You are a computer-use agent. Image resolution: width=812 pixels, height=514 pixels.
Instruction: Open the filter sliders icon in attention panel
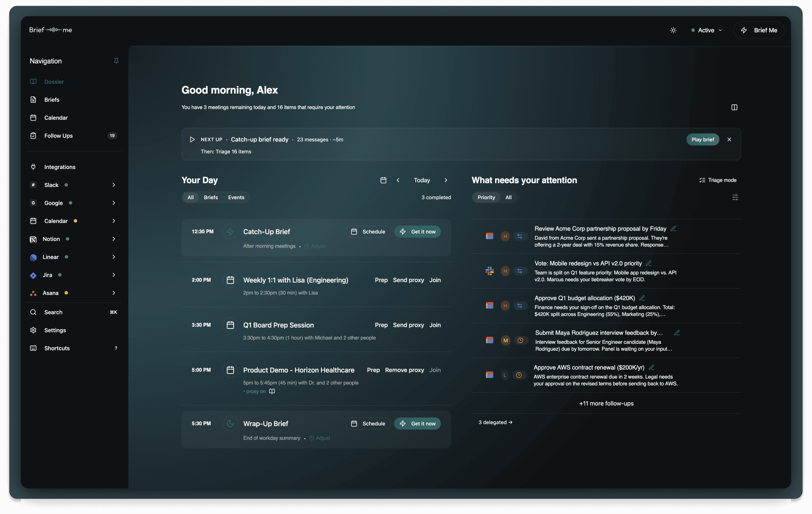[735, 197]
